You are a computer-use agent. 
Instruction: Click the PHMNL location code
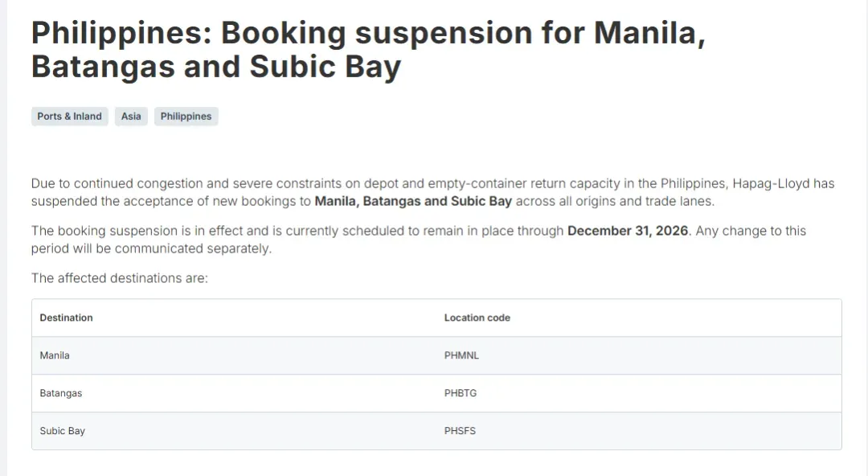coord(461,355)
